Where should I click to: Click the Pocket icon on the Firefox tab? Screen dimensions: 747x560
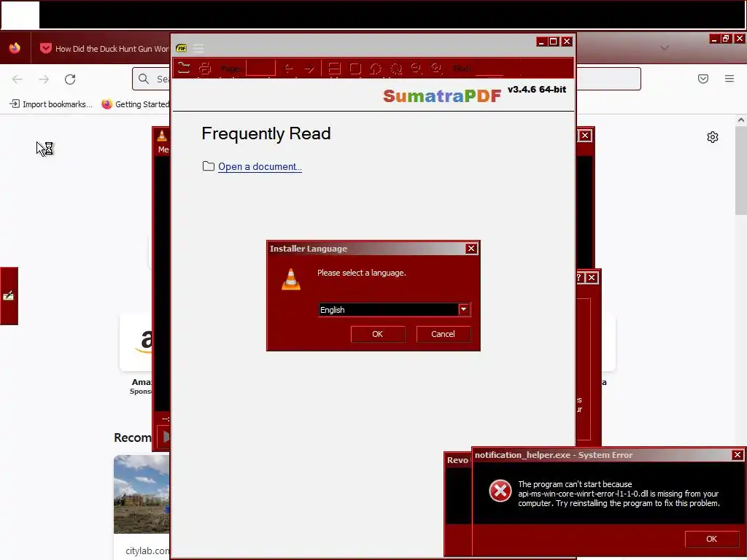tap(46, 48)
